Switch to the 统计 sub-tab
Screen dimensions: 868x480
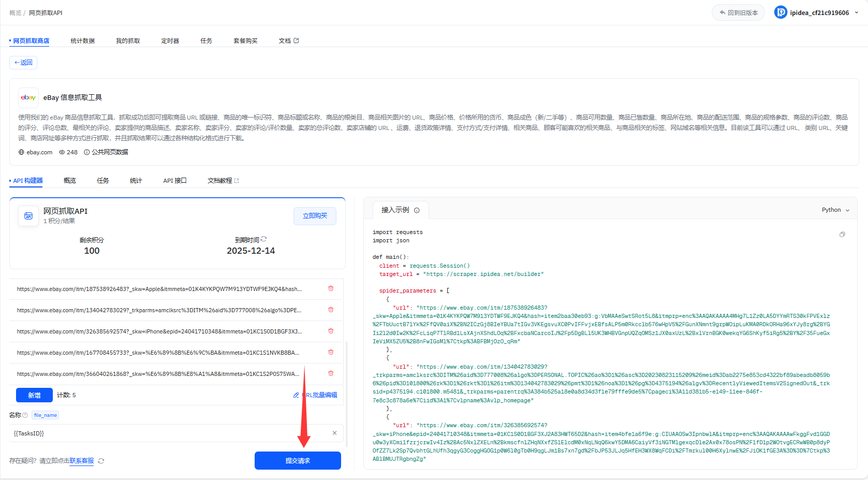(136, 181)
